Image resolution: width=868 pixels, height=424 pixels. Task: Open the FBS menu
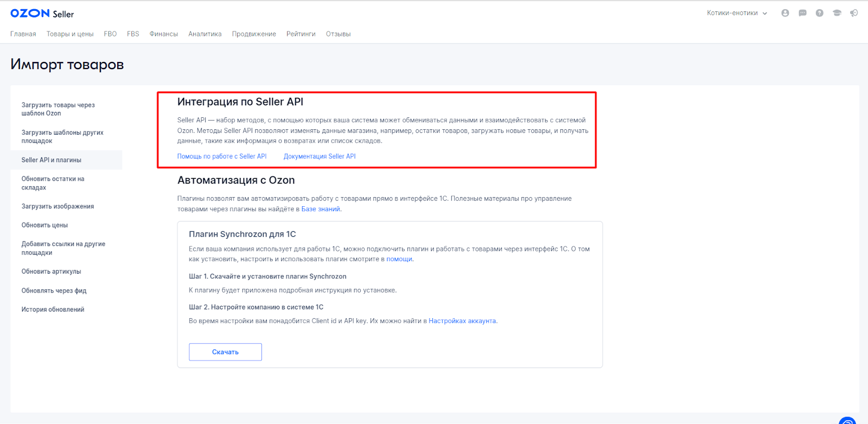point(133,34)
